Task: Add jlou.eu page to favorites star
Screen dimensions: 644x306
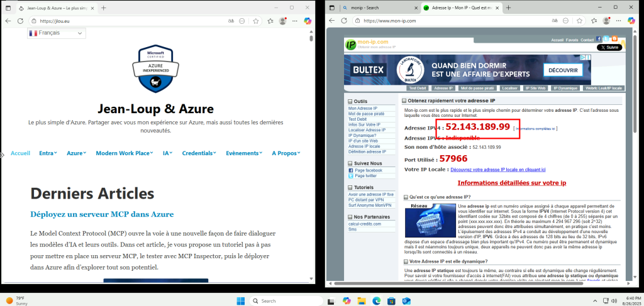Action: click(256, 21)
